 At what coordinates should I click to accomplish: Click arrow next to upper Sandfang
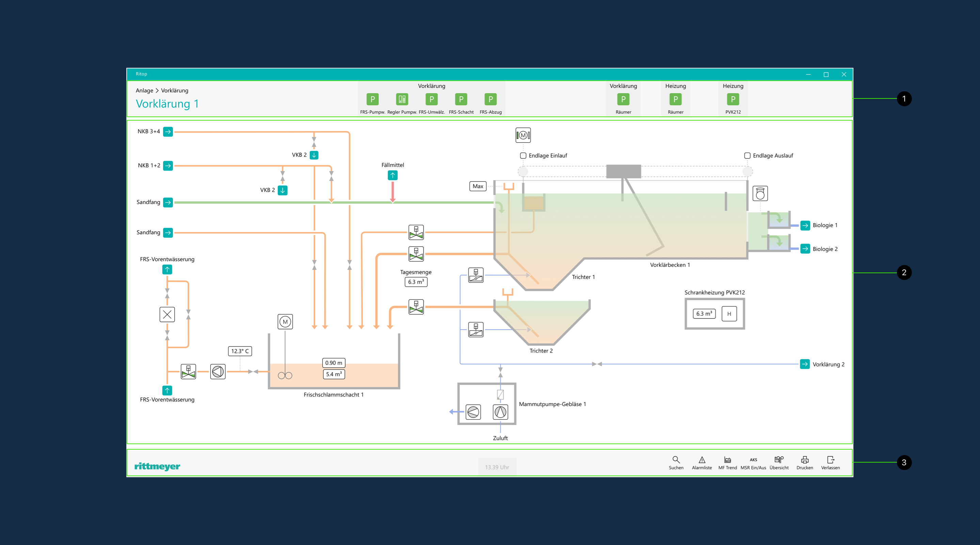pyautogui.click(x=168, y=202)
